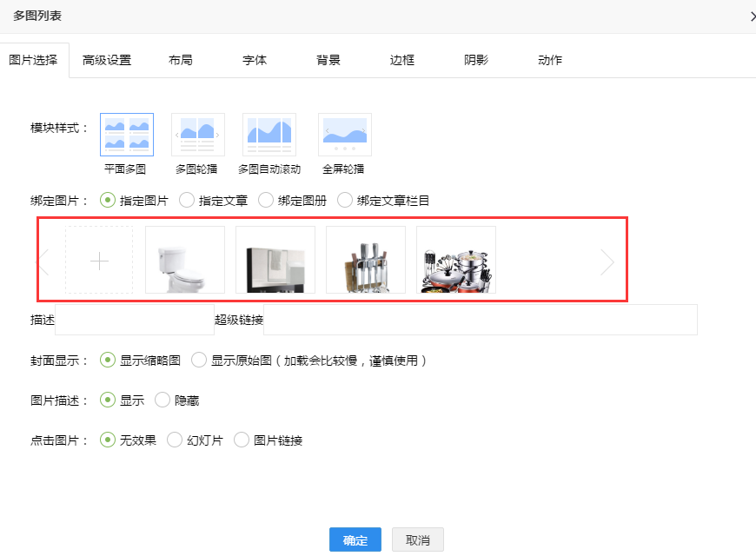
Task: Select 隐藏 for image description
Action: 162,400
